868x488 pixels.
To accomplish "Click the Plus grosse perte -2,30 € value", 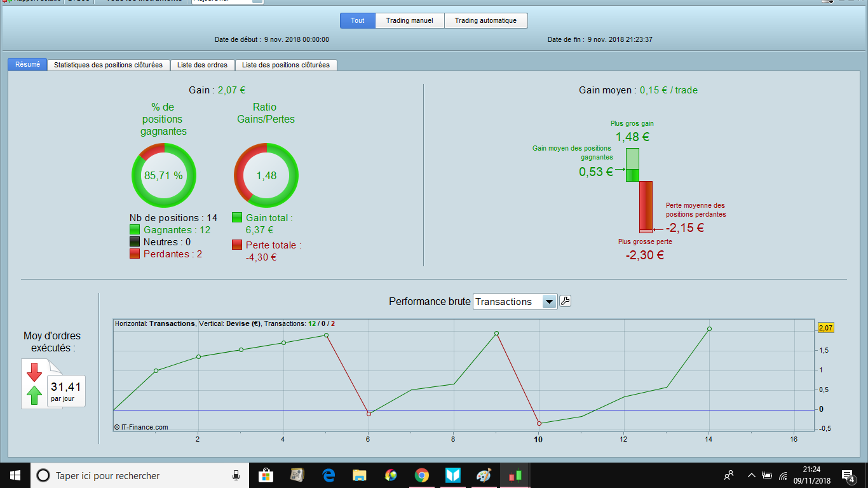I will [644, 255].
